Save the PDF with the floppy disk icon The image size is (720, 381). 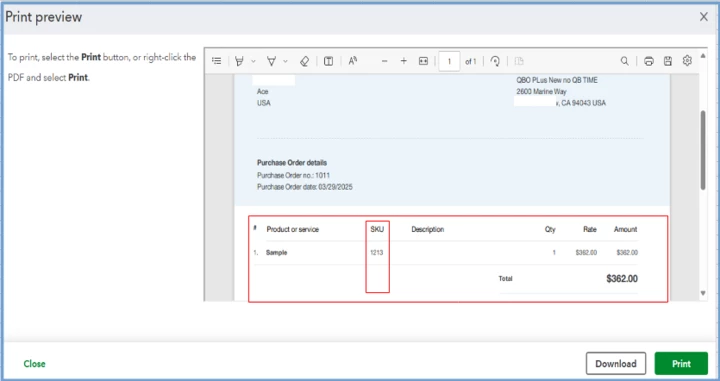point(668,61)
